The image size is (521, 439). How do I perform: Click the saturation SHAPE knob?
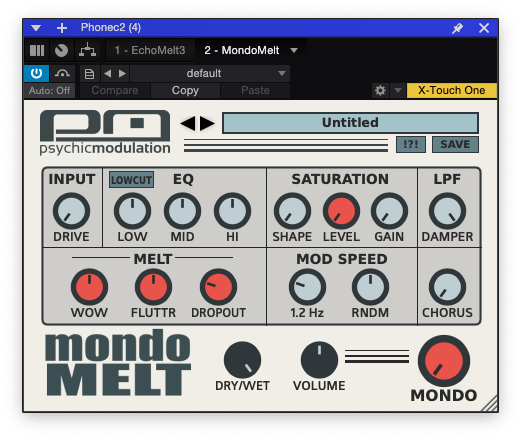tap(292, 211)
